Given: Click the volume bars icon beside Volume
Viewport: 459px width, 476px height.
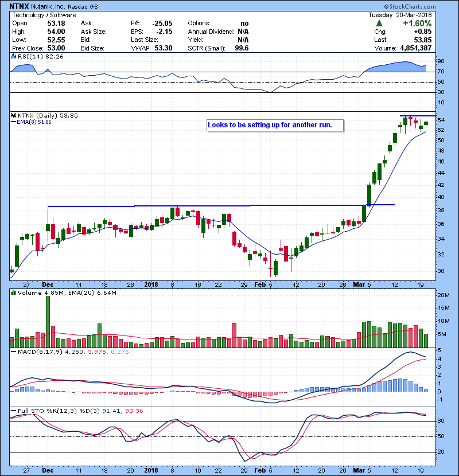Looking at the screenshot, I should [14, 292].
